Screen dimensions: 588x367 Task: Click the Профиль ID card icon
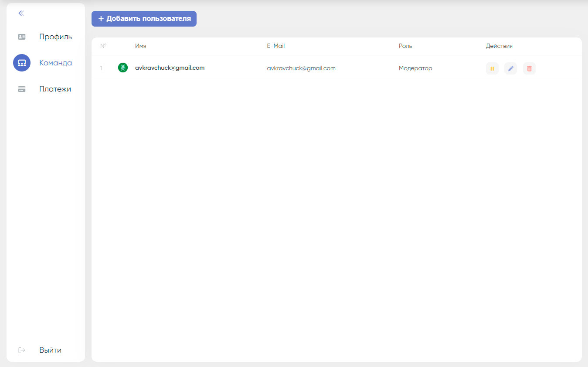[22, 37]
